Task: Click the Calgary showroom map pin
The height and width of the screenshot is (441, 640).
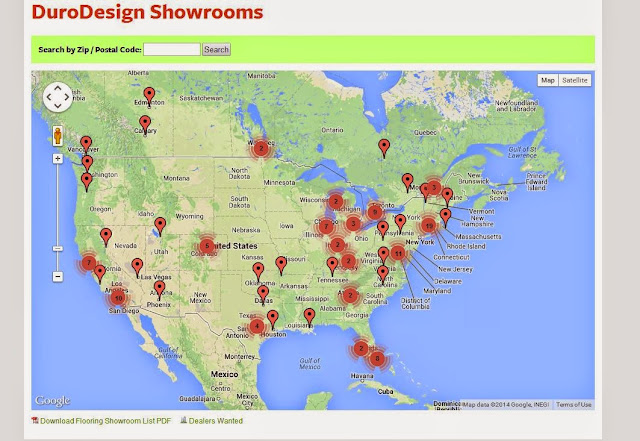Action: 145,124
